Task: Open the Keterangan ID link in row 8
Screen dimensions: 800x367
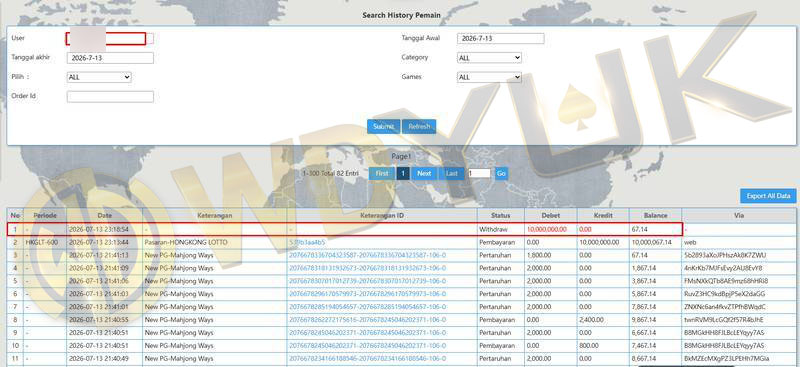Action: 367,321
